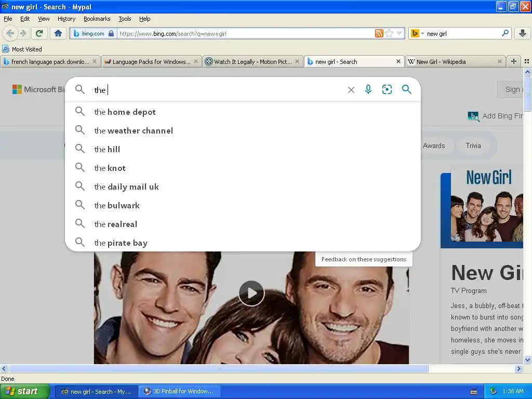This screenshot has height=399, width=532.
Task: Click vertical scrollbar down arrow
Action: point(527,360)
